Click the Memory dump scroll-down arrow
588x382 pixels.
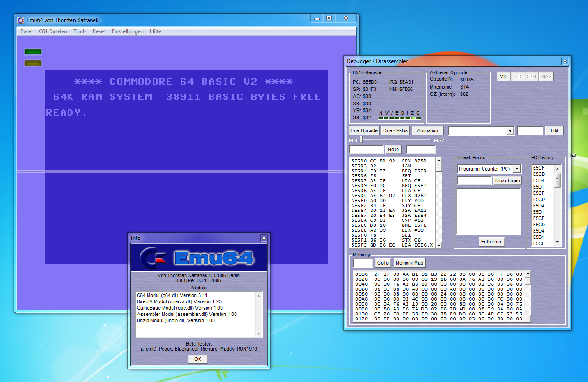[x=528, y=319]
